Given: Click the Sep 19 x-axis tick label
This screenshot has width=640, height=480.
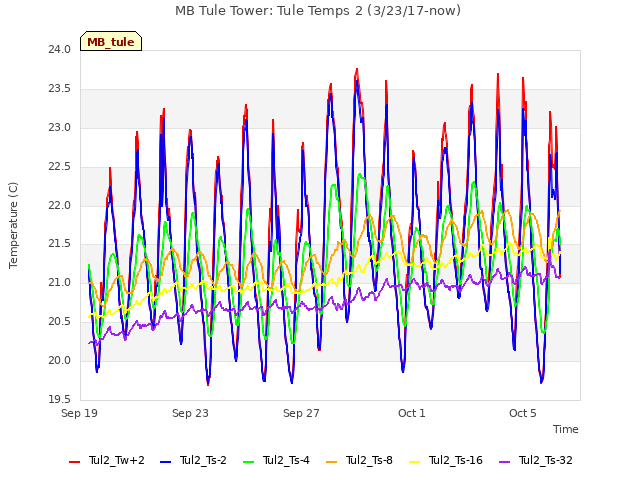Looking at the screenshot, I should pyautogui.click(x=80, y=413).
